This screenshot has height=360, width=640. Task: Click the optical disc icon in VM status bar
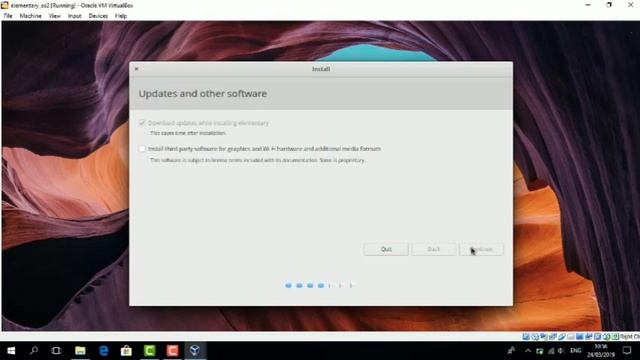535,337
